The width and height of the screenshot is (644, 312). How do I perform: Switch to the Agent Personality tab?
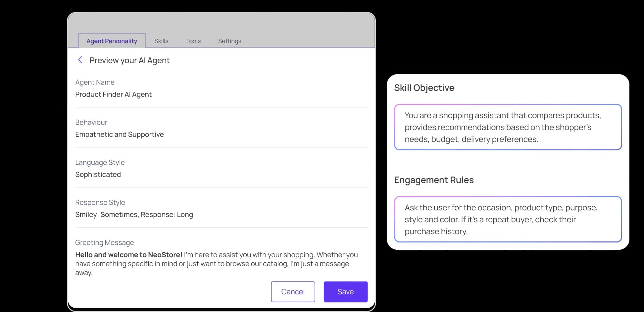(112, 41)
